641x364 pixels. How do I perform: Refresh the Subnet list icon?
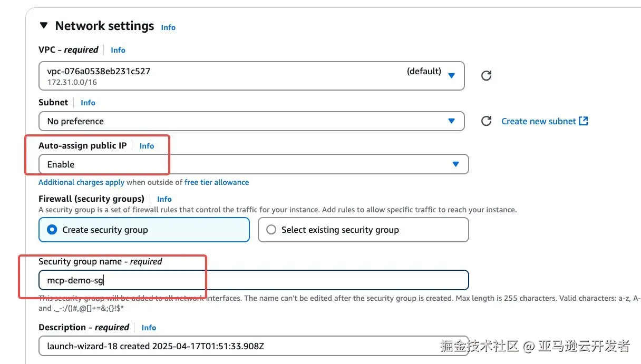click(x=486, y=121)
